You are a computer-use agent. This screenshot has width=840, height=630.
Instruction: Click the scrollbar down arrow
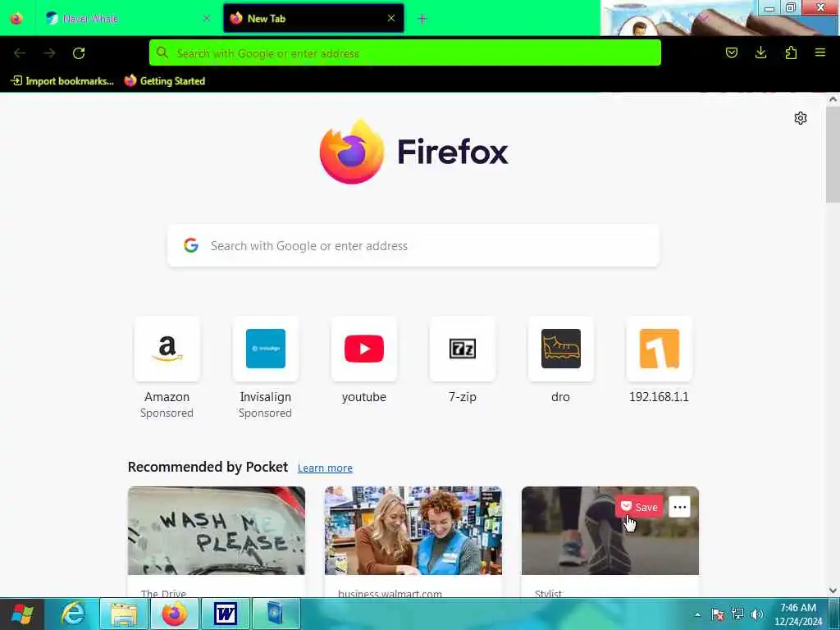pyautogui.click(x=833, y=591)
